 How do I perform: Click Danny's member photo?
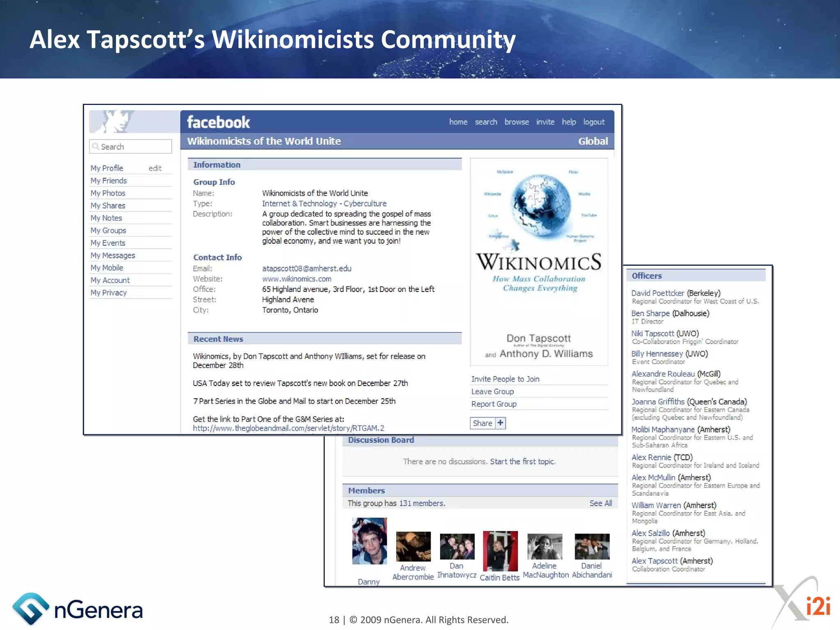pyautogui.click(x=370, y=541)
